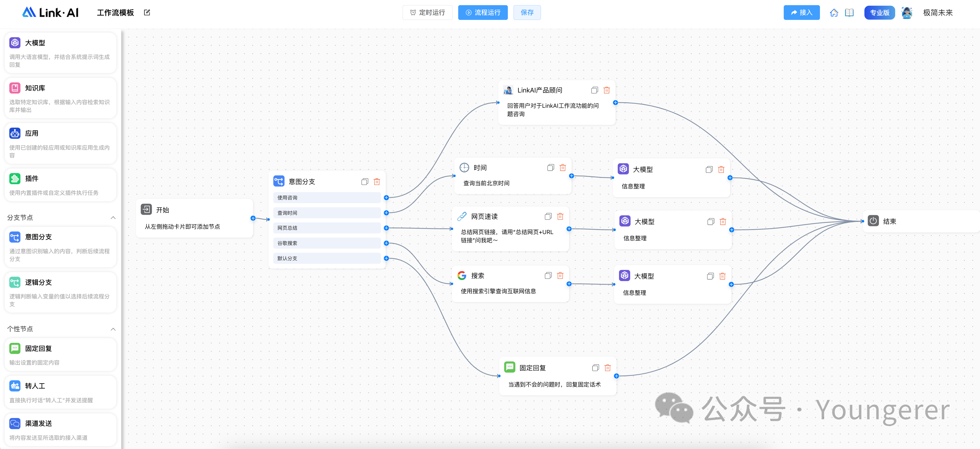Viewport: 980px width, 449px height.
Task: Open the documentation book icon
Action: tap(849, 13)
